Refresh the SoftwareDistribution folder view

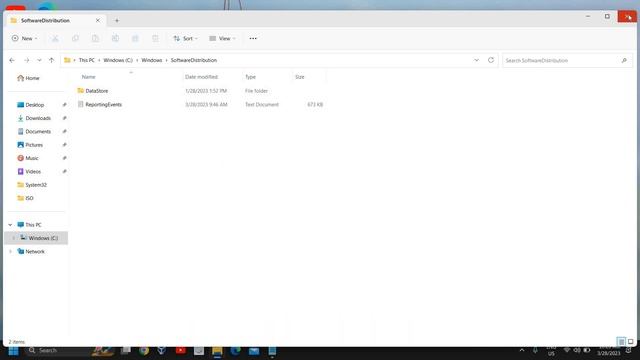491,60
